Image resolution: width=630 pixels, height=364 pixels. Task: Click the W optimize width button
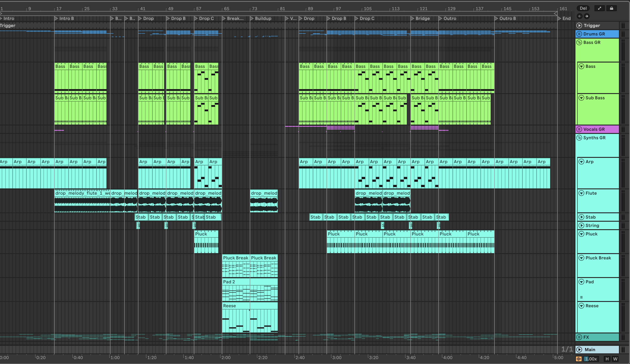point(615,359)
